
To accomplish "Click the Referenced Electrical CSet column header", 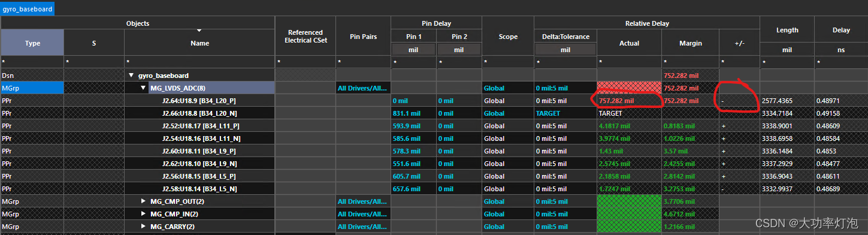I will click(x=306, y=37).
